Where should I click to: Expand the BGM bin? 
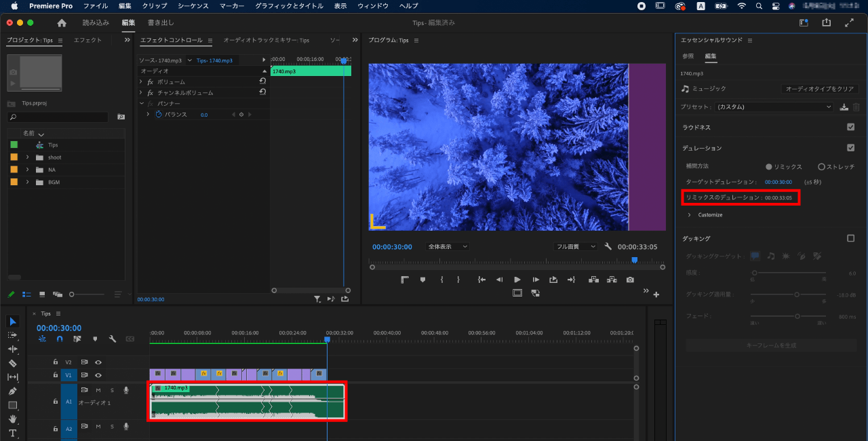click(x=28, y=182)
